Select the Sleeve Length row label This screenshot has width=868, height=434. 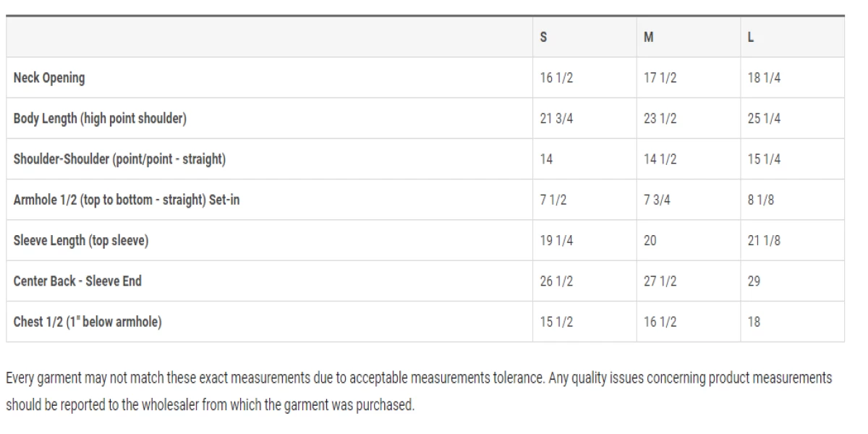pyautogui.click(x=81, y=241)
